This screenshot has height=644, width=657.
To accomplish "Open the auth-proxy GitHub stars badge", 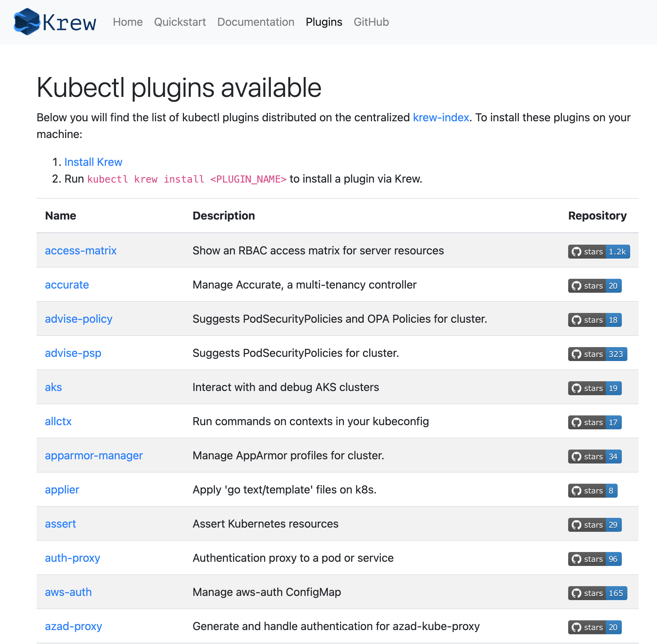I will click(595, 559).
